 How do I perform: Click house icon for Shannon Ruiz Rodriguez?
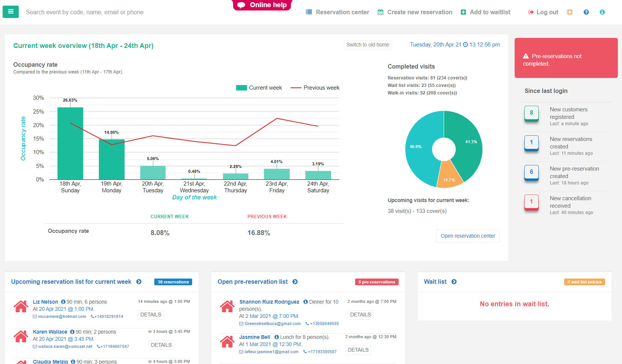click(x=227, y=307)
